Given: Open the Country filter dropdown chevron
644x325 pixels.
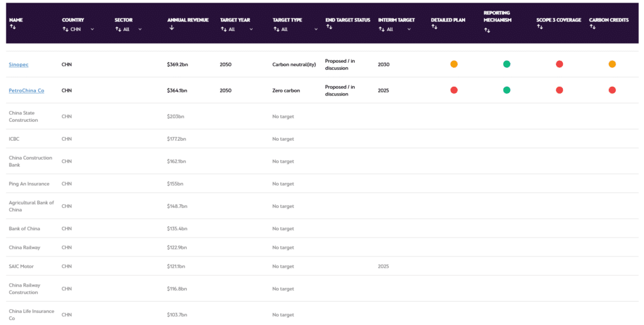Looking at the screenshot, I should click(x=92, y=29).
